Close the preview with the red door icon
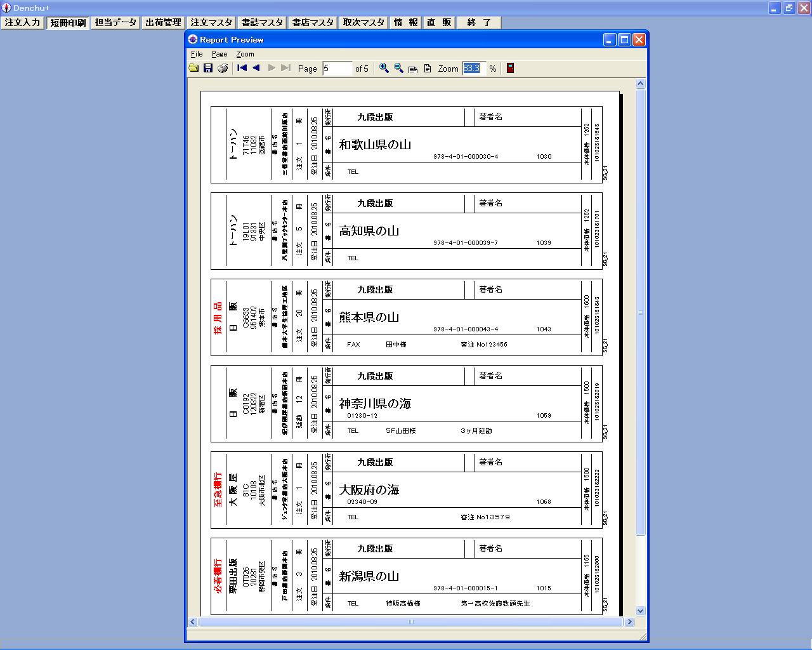 pyautogui.click(x=510, y=68)
